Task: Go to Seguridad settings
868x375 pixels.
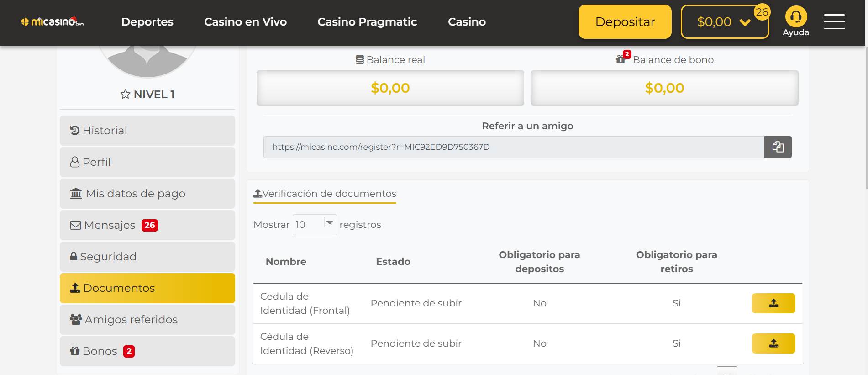Action: (147, 257)
